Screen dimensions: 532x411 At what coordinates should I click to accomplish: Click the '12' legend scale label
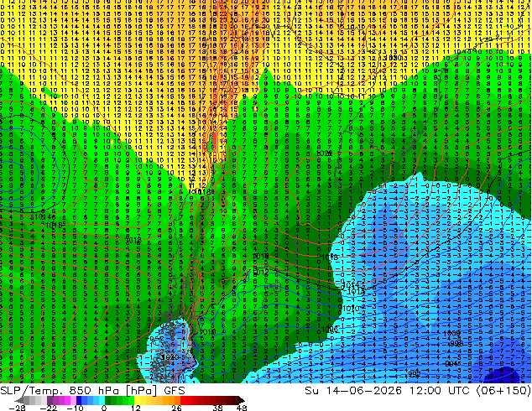click(x=136, y=408)
